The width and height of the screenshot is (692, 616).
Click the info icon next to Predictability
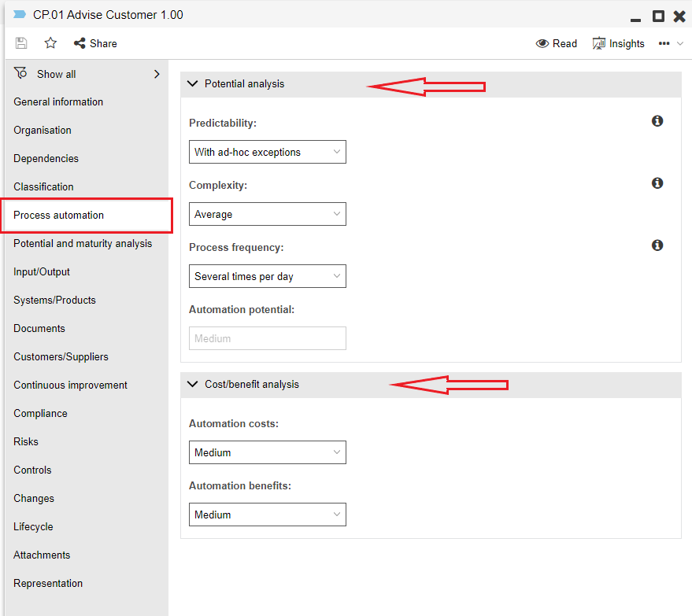[657, 121]
